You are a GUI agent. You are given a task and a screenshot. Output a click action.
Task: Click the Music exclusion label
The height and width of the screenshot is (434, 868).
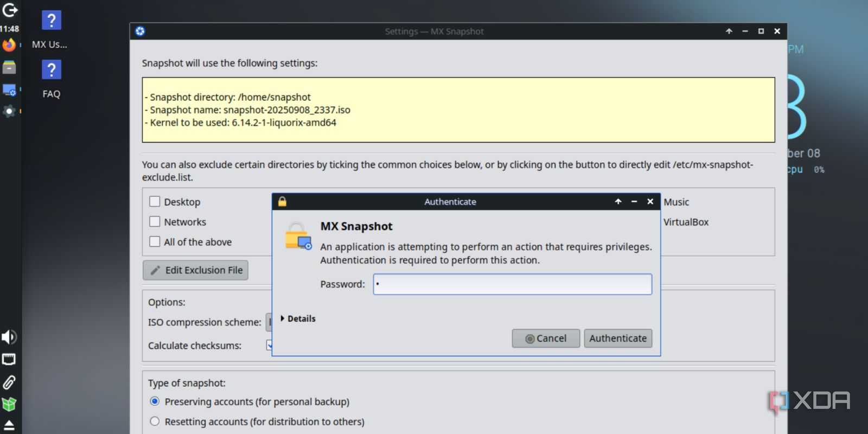pos(676,202)
